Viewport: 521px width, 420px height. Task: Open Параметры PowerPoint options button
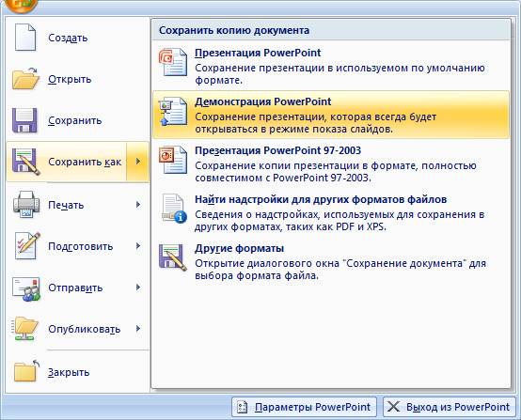[x=304, y=407]
